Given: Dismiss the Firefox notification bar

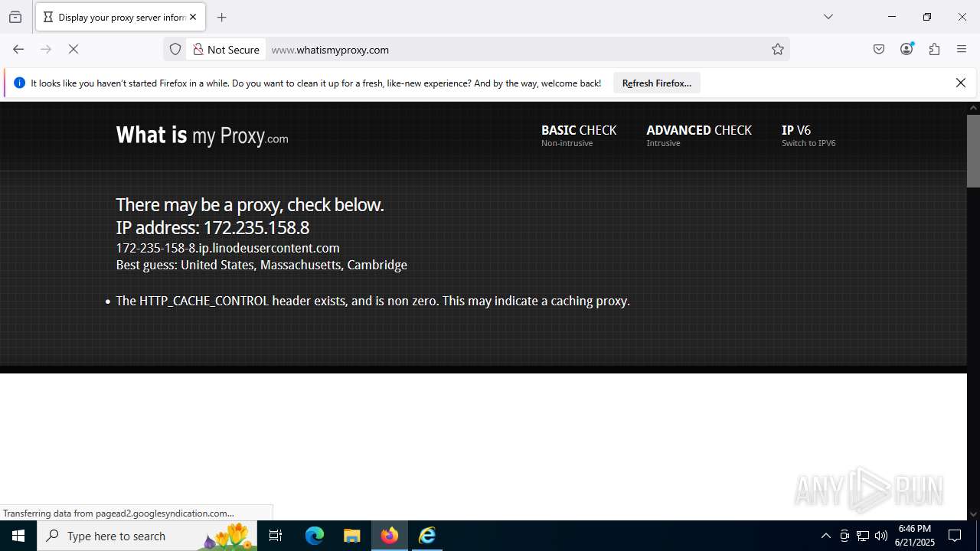Looking at the screenshot, I should click(961, 83).
